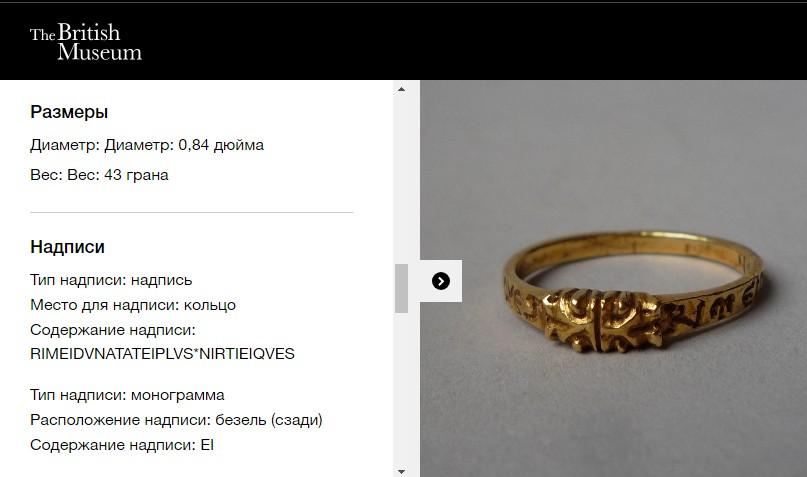
Task: Click the Тип надписи: монограмма line
Action: 127,395
